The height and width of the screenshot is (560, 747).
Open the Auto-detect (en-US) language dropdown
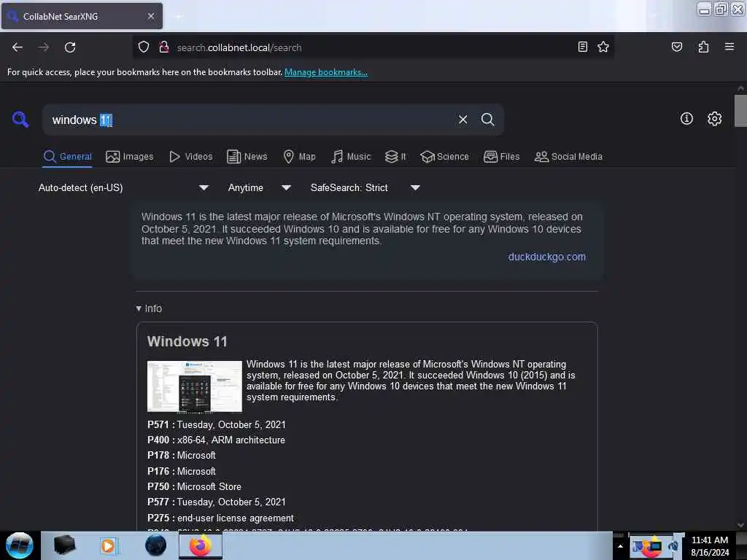point(123,187)
